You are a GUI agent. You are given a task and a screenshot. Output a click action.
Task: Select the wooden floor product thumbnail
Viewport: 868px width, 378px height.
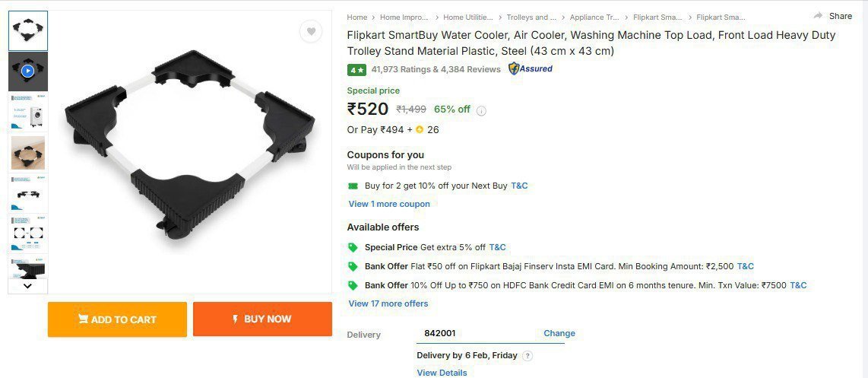27,153
